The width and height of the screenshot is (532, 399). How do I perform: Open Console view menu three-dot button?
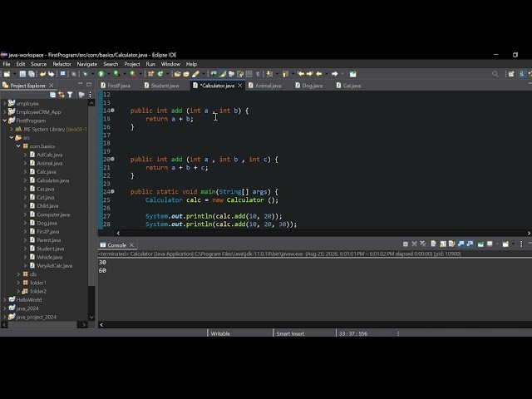coord(521,244)
